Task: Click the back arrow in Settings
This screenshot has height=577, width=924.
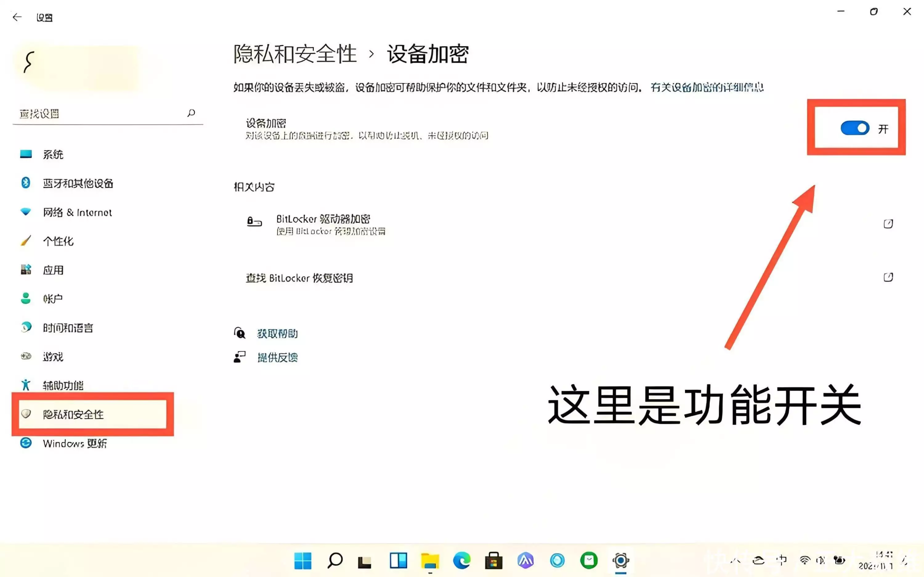Action: coord(17,17)
